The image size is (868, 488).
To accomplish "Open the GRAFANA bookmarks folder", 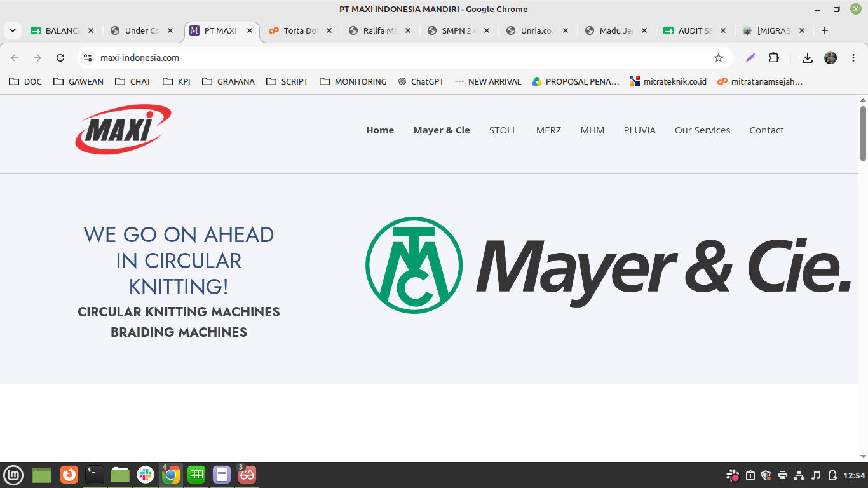I will tap(228, 81).
